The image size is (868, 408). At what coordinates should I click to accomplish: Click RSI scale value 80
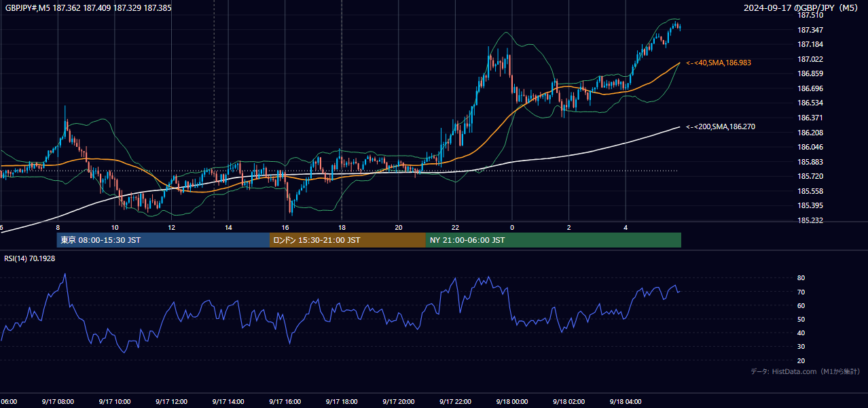801,278
